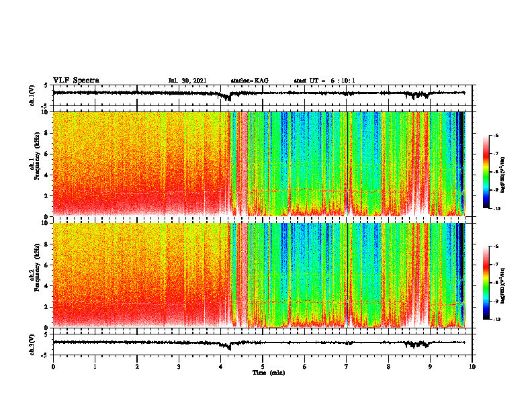The height and width of the screenshot is (411, 532).
Task: Click time axis tick label "1"
Action: click(x=95, y=367)
